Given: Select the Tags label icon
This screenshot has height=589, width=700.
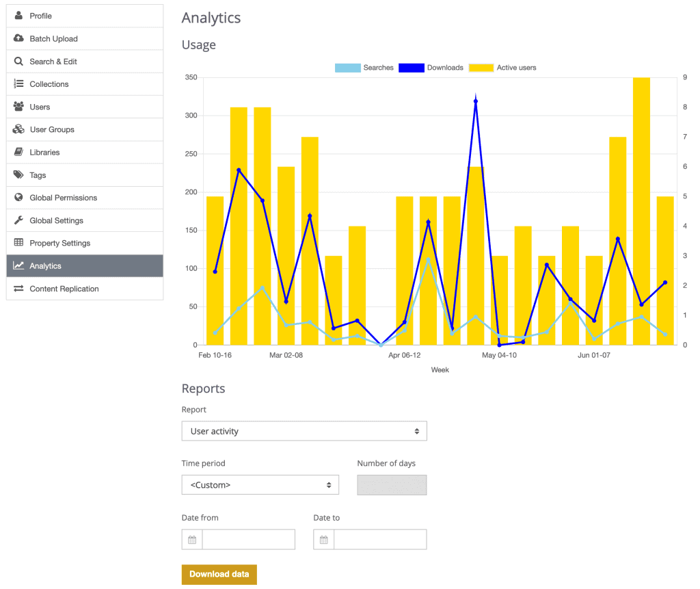Looking at the screenshot, I should point(18,174).
